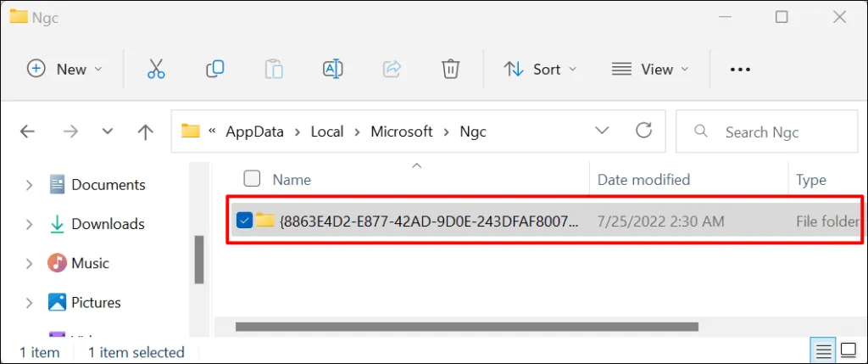Screen dimensions: 868x364
Task: Open the View options menu
Action: (x=650, y=70)
